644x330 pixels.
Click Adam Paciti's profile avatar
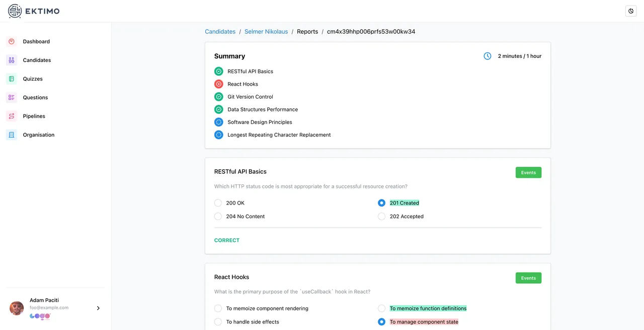[x=17, y=308]
